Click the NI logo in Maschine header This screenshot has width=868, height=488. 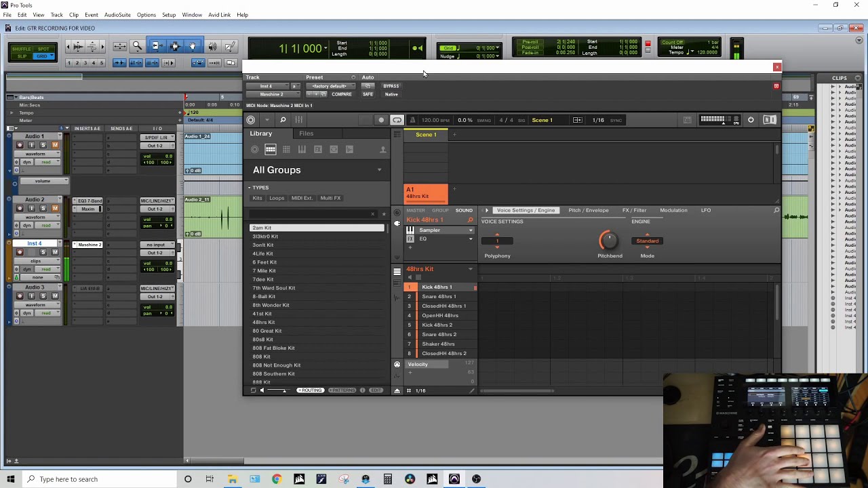770,120
